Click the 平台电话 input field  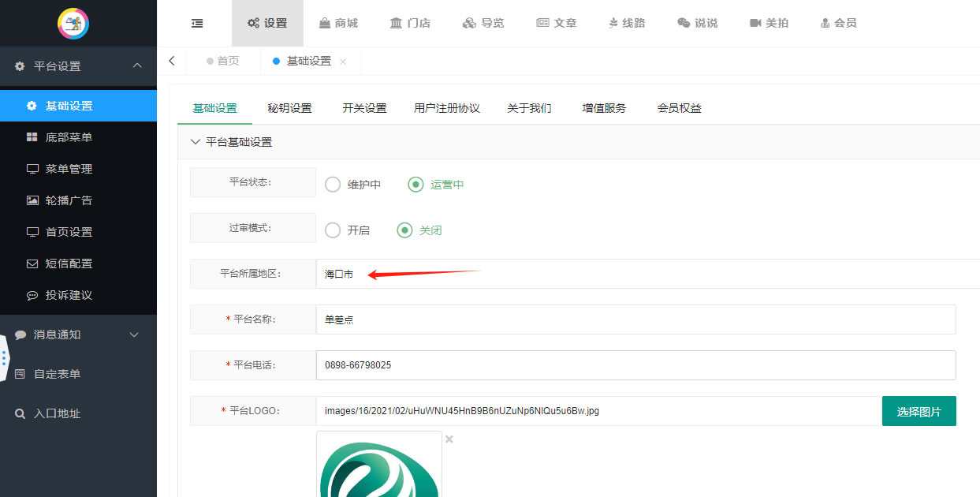pyautogui.click(x=635, y=365)
